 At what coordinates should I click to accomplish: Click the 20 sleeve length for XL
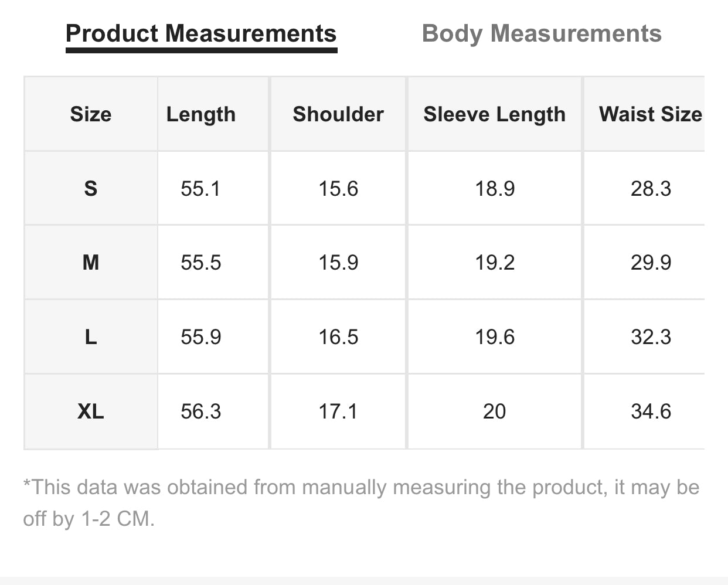coord(494,411)
